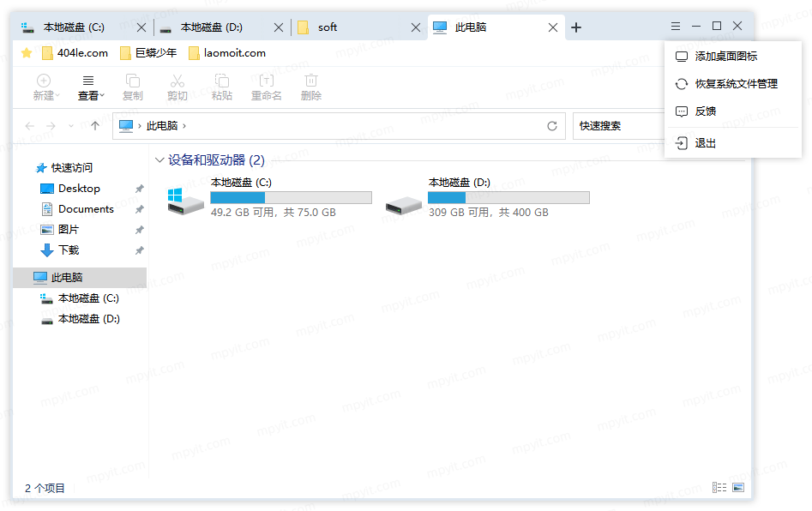Switch to details view in status bar
Viewport: 812px width, 511px height.
coord(719,487)
